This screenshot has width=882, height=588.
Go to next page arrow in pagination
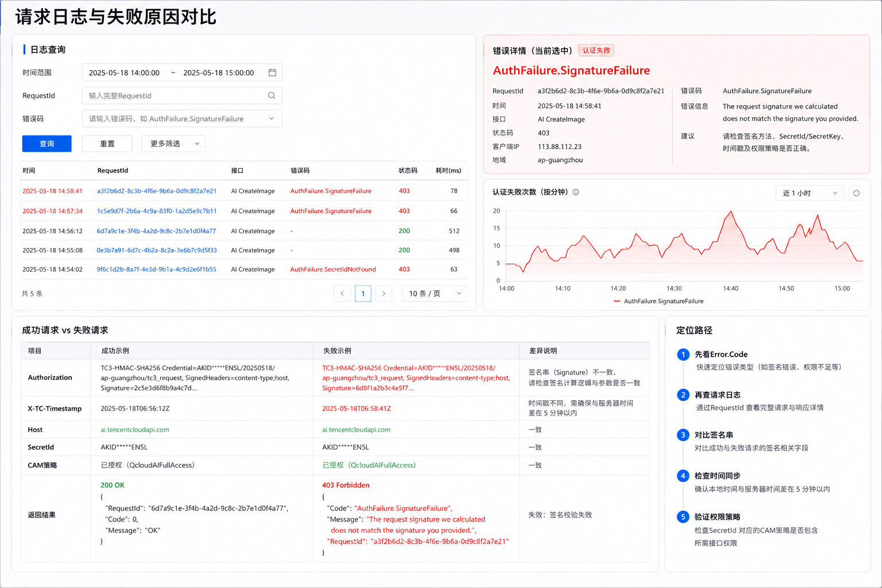click(384, 293)
